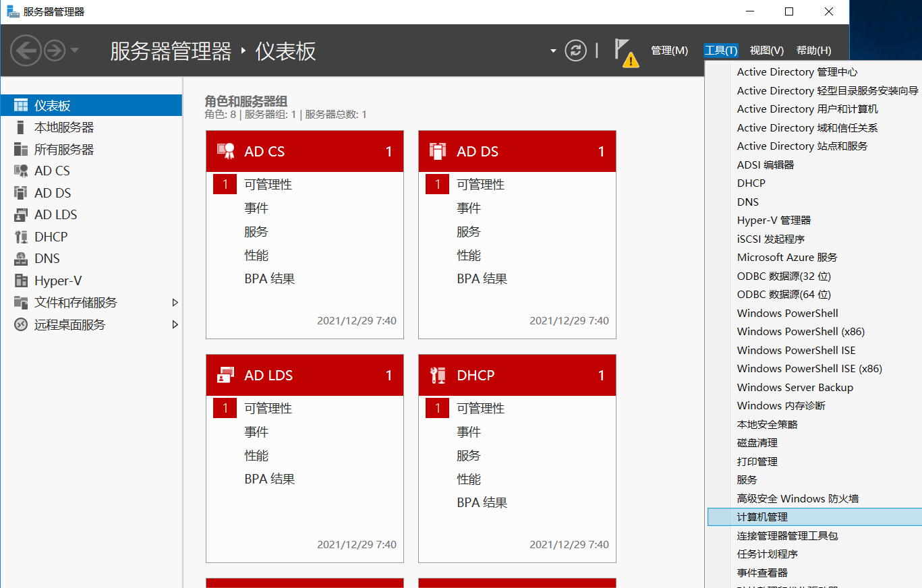The height and width of the screenshot is (588, 922).
Task: Click the Server Manager title bar icon
Action: [x=13, y=11]
